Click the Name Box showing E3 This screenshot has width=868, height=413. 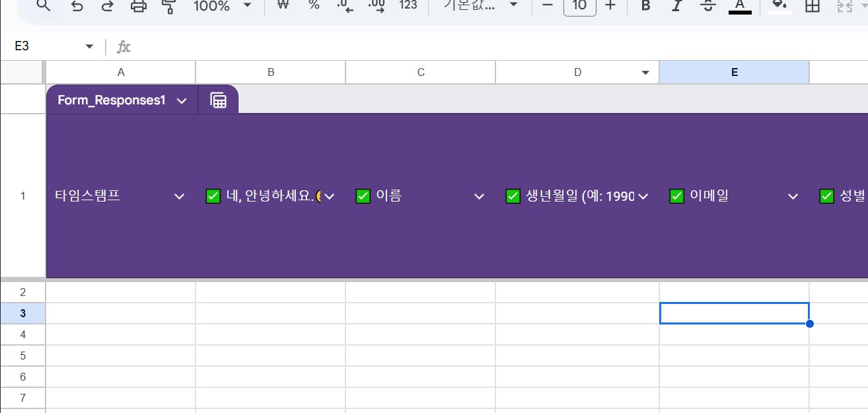click(46, 46)
